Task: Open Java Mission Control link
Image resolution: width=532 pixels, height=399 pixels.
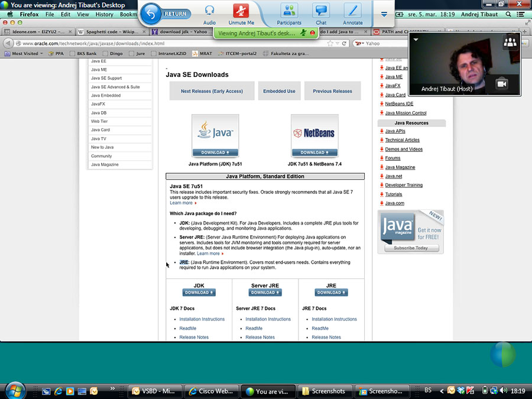Action: pyautogui.click(x=406, y=113)
